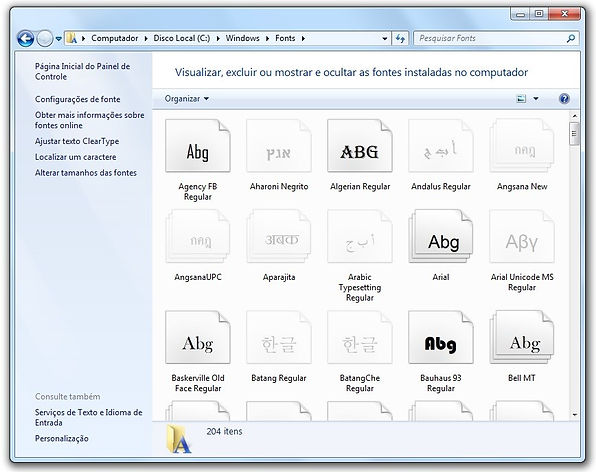The width and height of the screenshot is (596, 472).
Task: Click the search magnifier icon
Action: pyautogui.click(x=571, y=38)
